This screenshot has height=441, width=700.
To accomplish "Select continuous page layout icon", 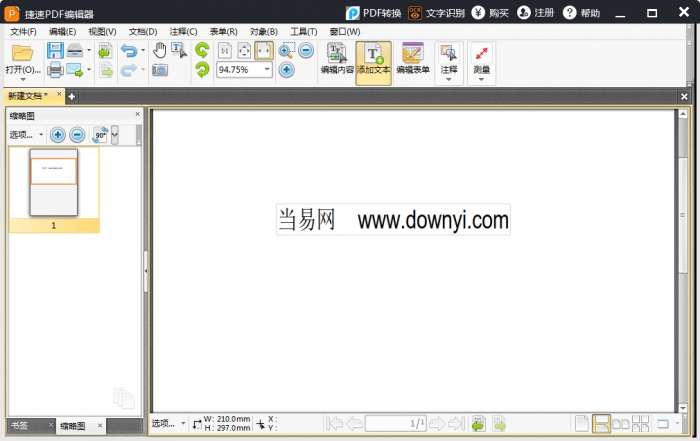I will tap(601, 424).
